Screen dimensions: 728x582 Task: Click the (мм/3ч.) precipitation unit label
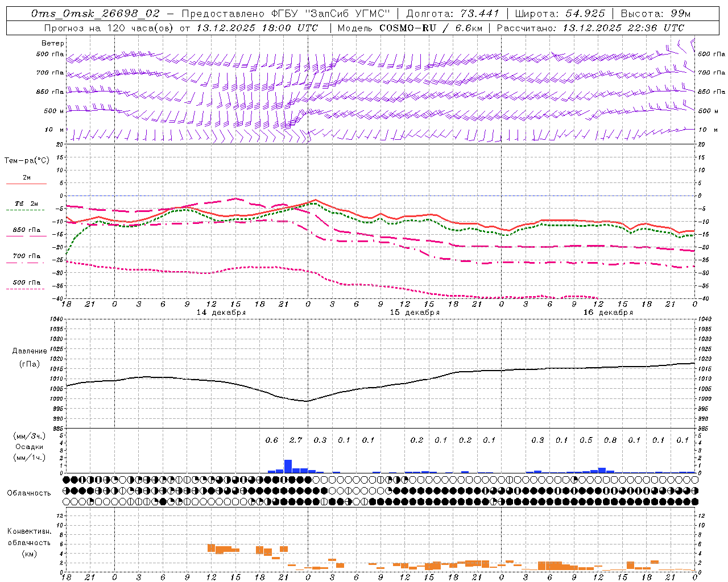click(x=30, y=436)
